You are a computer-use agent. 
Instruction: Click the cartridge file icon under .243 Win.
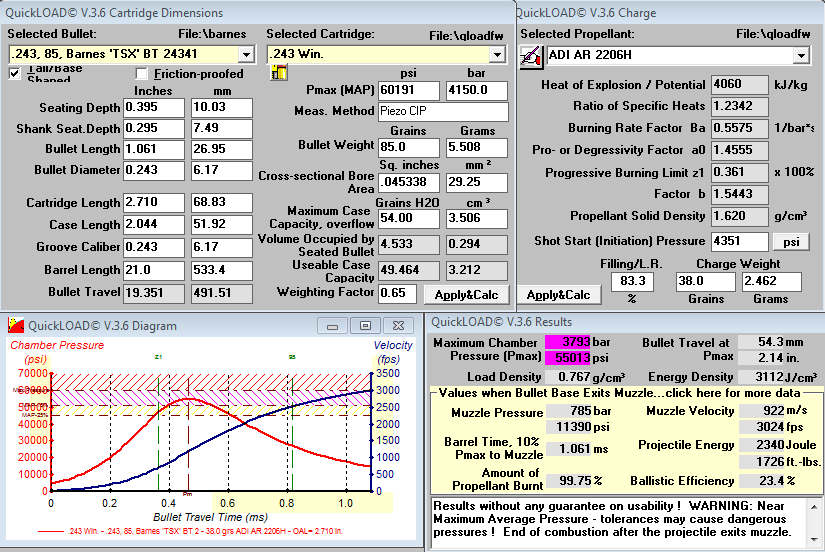[279, 72]
